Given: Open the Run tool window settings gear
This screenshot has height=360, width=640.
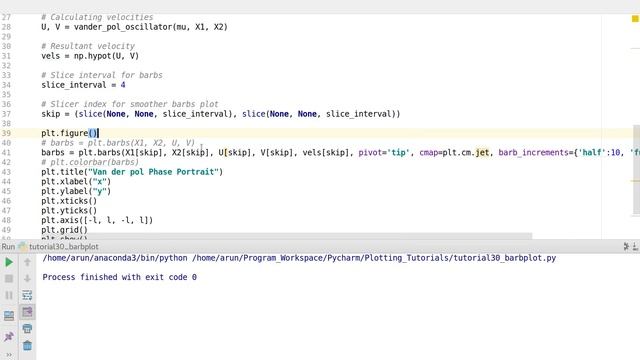Looking at the screenshot, I should click(626, 247).
